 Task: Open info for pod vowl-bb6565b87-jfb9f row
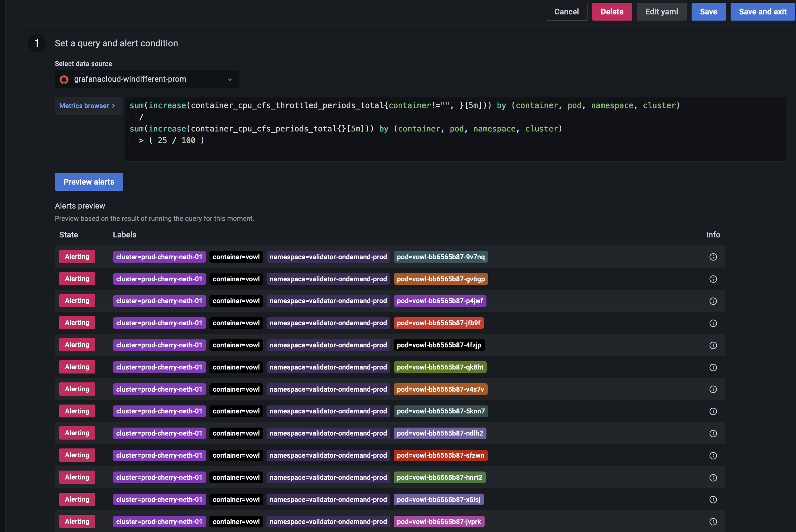pyautogui.click(x=713, y=323)
